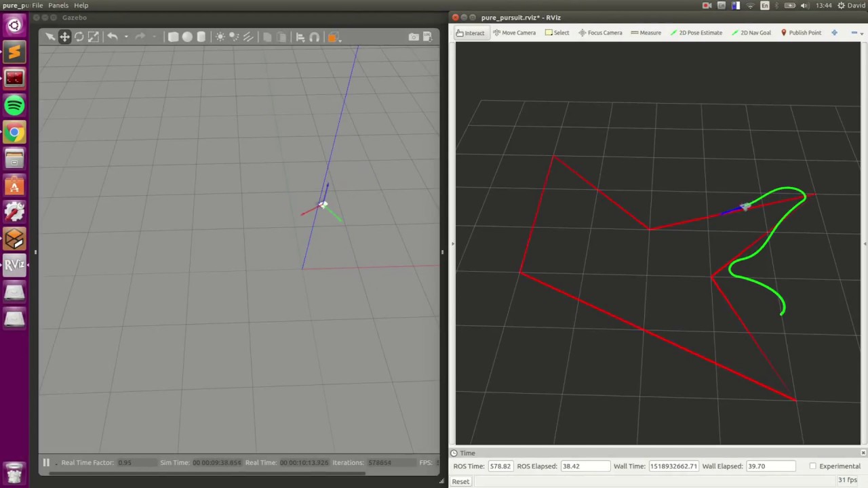
Task: Select the arrow selection mode in Gazebo
Action: pos(50,37)
